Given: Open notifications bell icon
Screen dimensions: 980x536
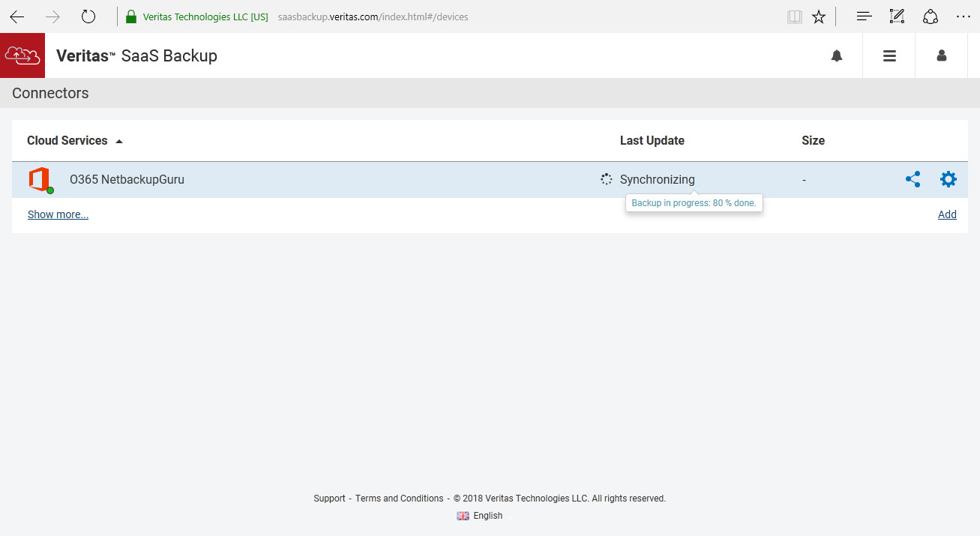Looking at the screenshot, I should [x=837, y=55].
